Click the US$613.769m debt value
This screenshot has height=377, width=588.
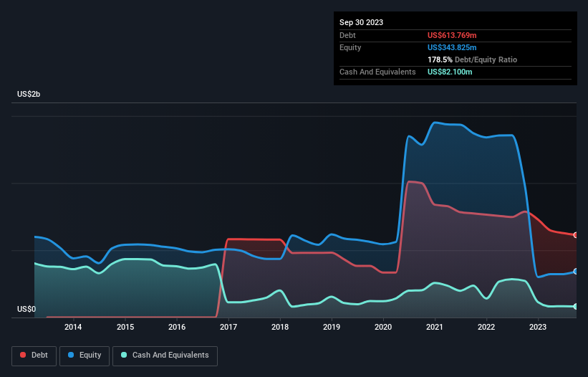(452, 35)
